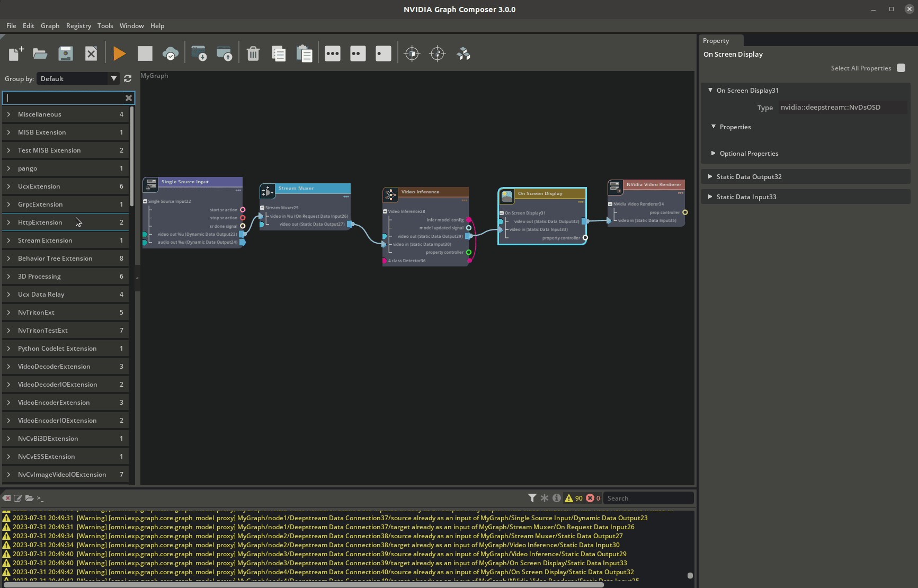
Task: Collapse the Properties subsection
Action: coord(714,127)
